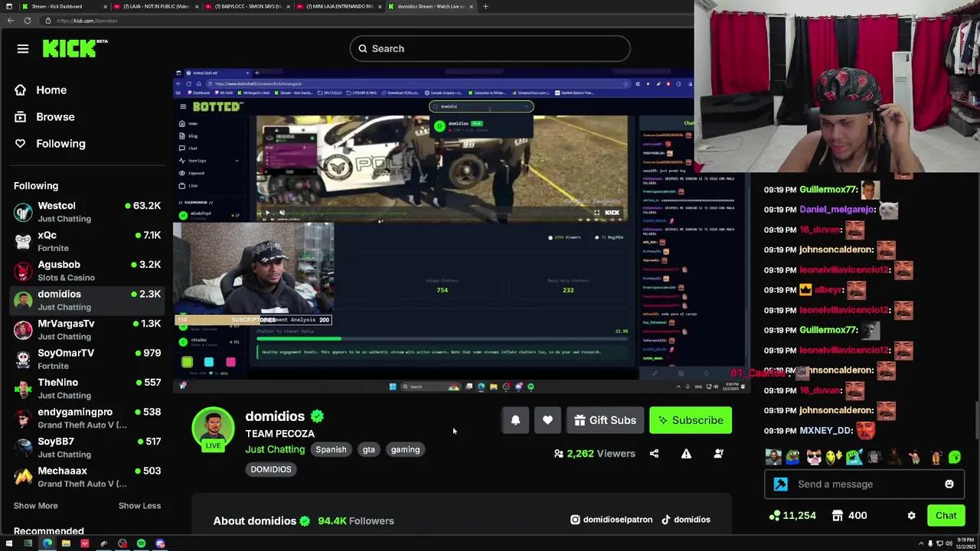Click the 94.4K Followers text
Viewport: 980px width, 551px height.
[x=356, y=521]
